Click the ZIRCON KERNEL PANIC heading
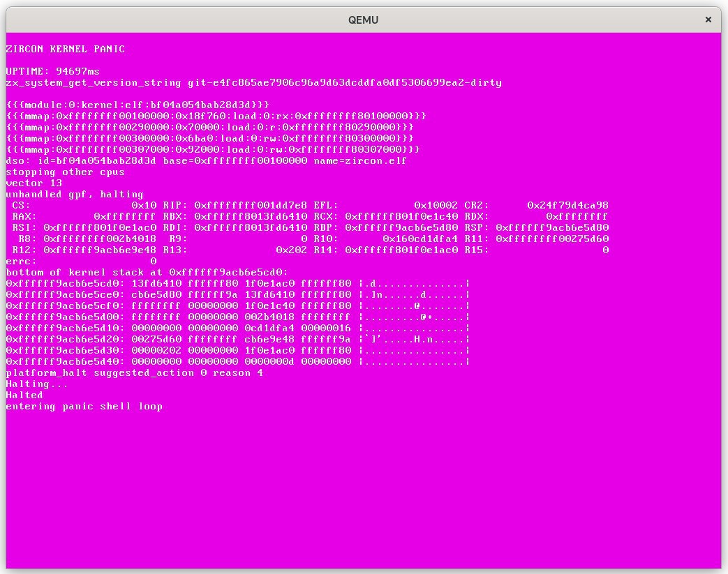This screenshot has width=728, height=574. pos(66,50)
